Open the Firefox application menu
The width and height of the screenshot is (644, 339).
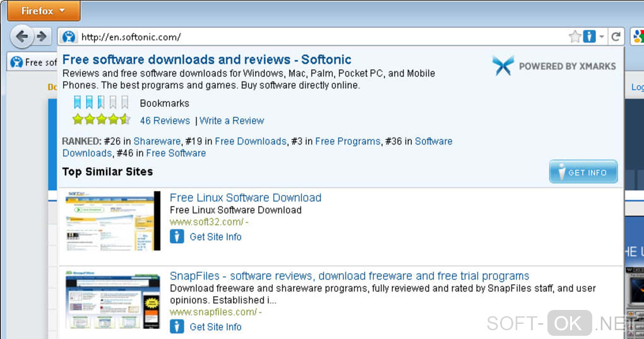coord(44,11)
